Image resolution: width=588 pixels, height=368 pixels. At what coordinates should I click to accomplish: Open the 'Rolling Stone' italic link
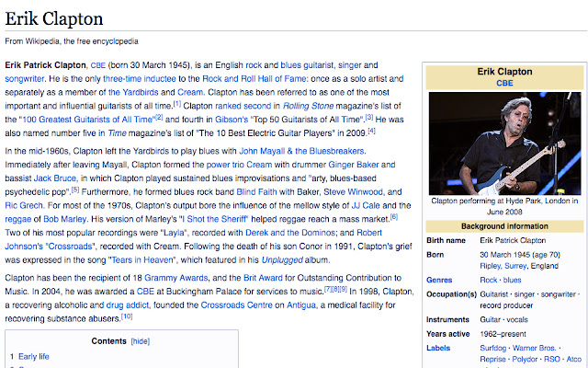(308, 106)
